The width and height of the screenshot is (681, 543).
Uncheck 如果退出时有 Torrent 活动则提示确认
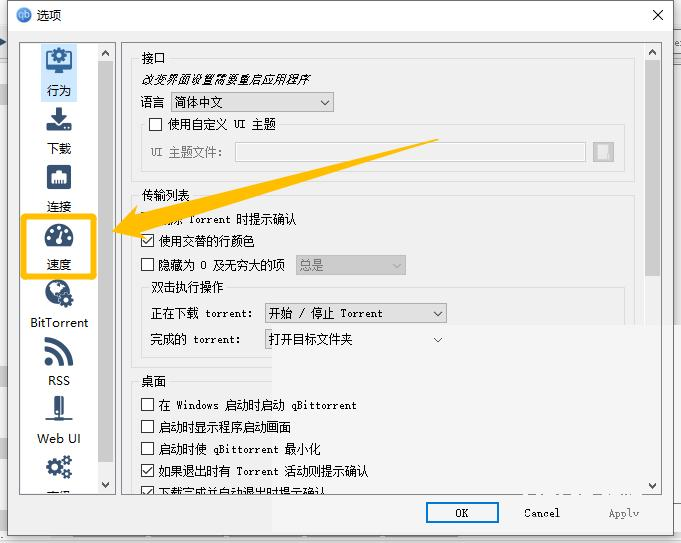click(x=147, y=470)
